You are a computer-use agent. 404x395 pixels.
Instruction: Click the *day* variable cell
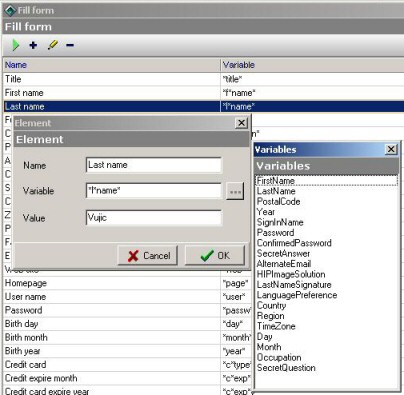click(236, 324)
